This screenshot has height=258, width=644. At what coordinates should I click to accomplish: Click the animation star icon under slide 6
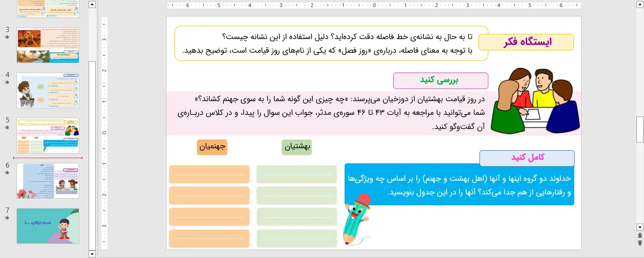pos(7,172)
